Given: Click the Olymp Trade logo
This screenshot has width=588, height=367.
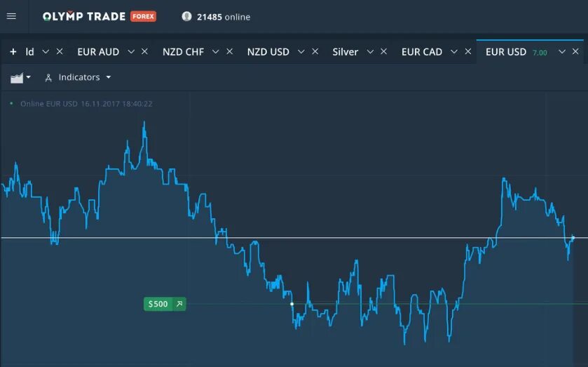Looking at the screenshot, I should pos(84,17).
